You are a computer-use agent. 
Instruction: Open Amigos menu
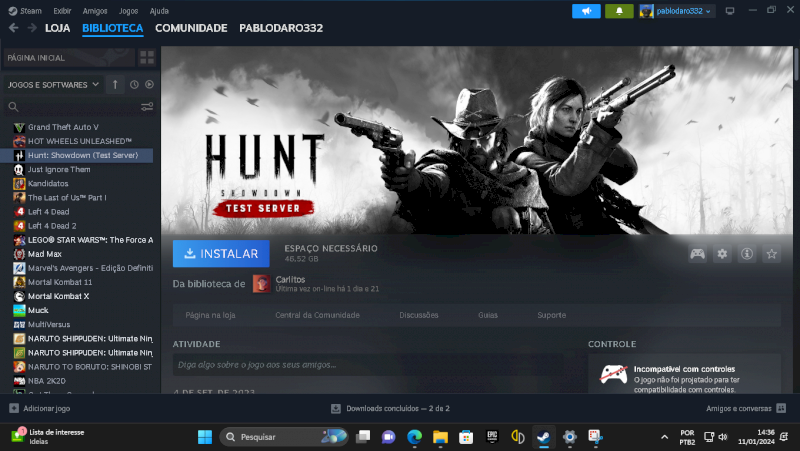[x=95, y=11]
